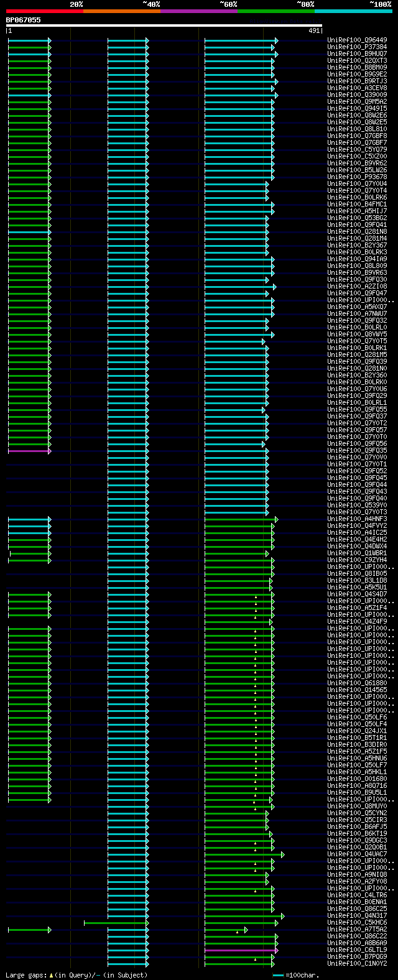Select UniRef100_B2Y367 label
Image resolution: width=398 pixels, height=980 pixels.
(357, 245)
